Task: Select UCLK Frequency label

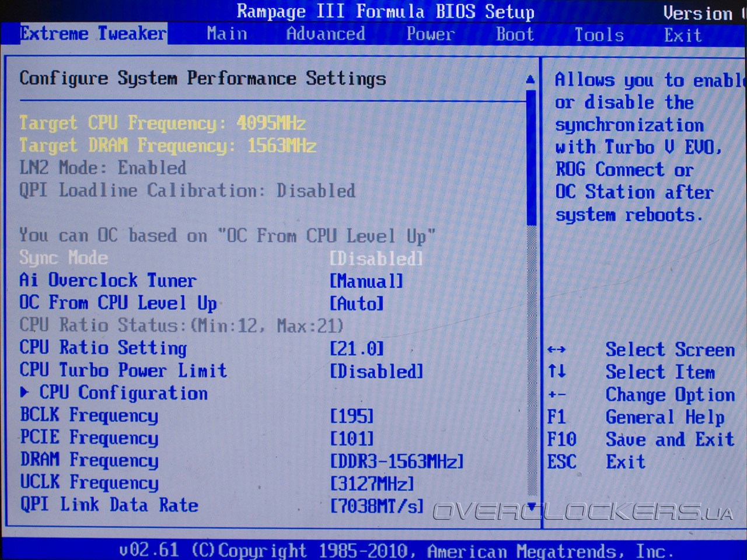Action: (89, 482)
